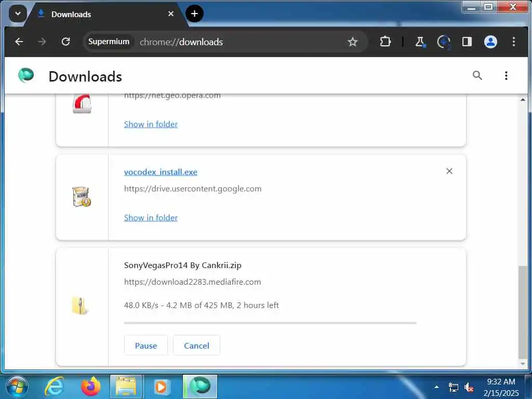Open Windows Explorer from taskbar

126,387
